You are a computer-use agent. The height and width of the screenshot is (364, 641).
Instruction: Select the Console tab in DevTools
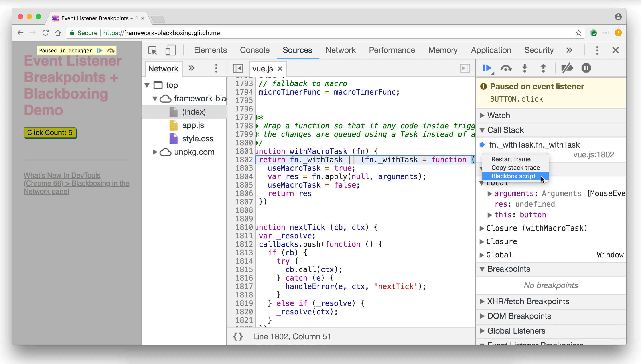[x=255, y=50]
